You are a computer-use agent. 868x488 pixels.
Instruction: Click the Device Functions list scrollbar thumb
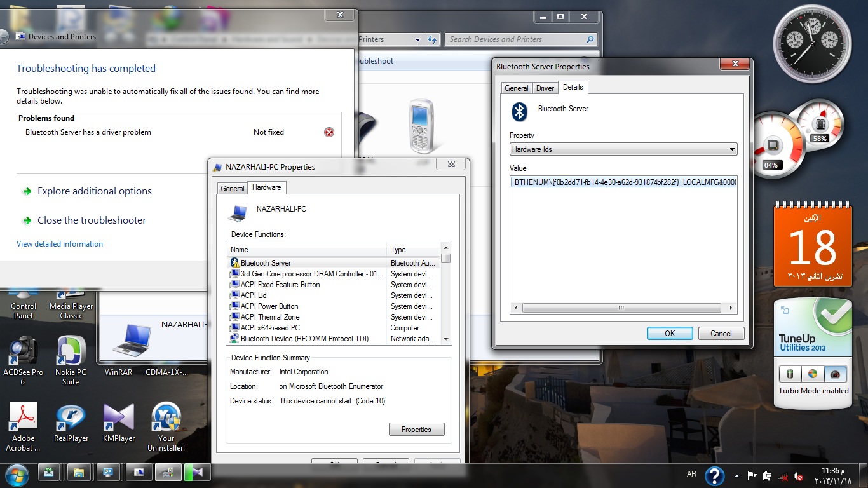click(x=446, y=259)
